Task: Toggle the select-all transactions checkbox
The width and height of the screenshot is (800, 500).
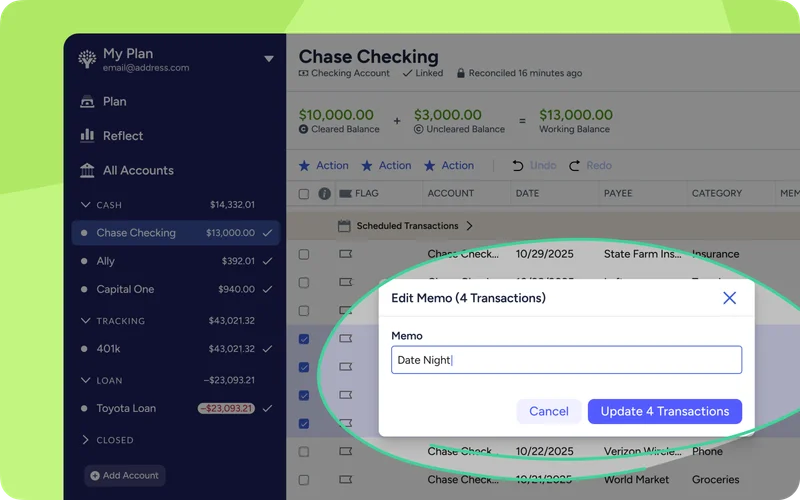Action: (x=304, y=193)
